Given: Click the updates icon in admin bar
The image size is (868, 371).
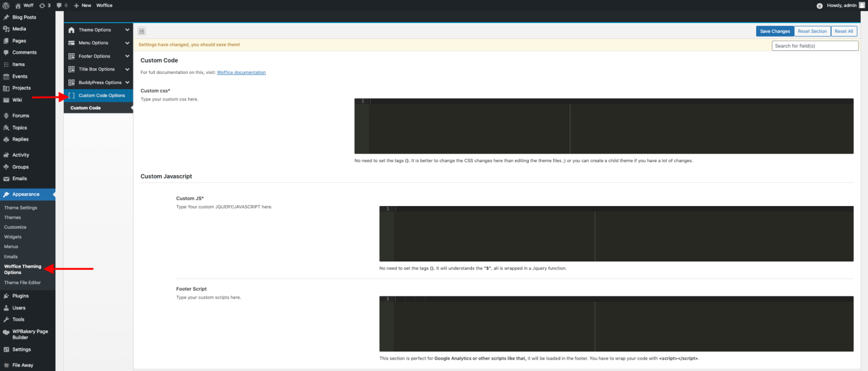Looking at the screenshot, I should (42, 5).
